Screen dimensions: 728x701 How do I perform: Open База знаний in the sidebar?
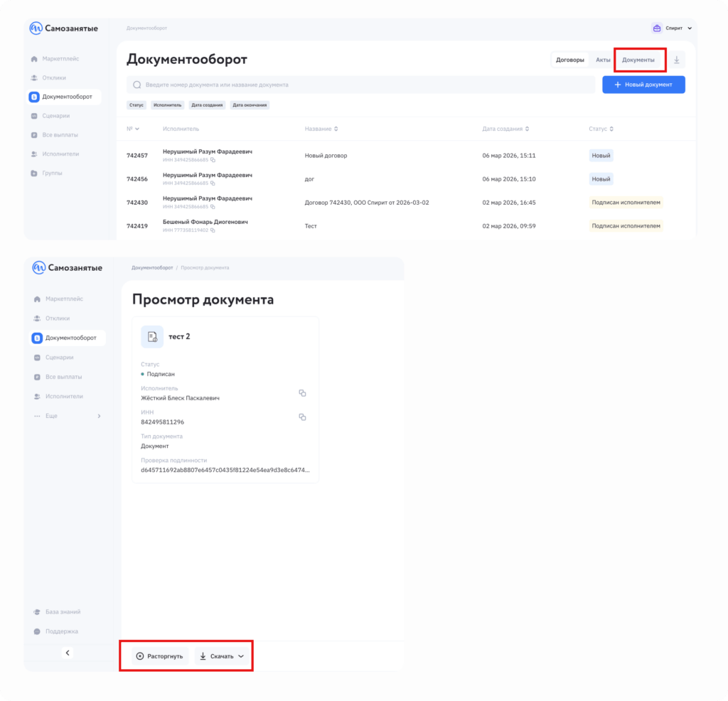pyautogui.click(x=63, y=612)
